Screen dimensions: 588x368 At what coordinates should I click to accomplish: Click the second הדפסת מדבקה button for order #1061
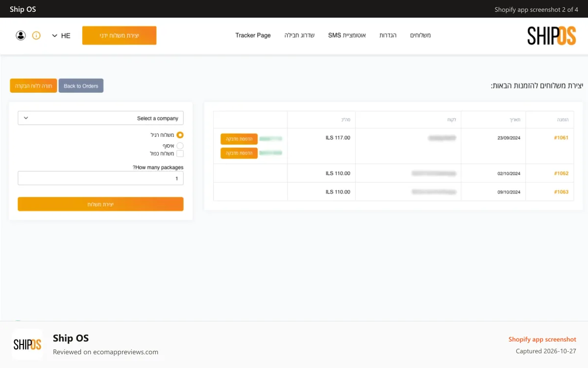(x=239, y=153)
